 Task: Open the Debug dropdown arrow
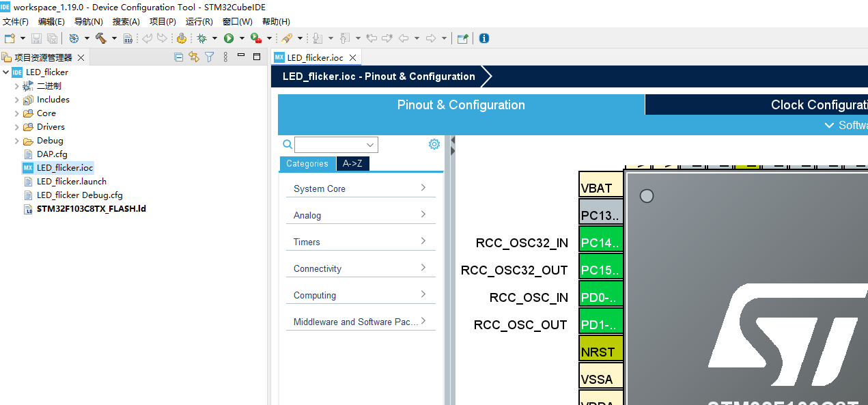[x=214, y=38]
